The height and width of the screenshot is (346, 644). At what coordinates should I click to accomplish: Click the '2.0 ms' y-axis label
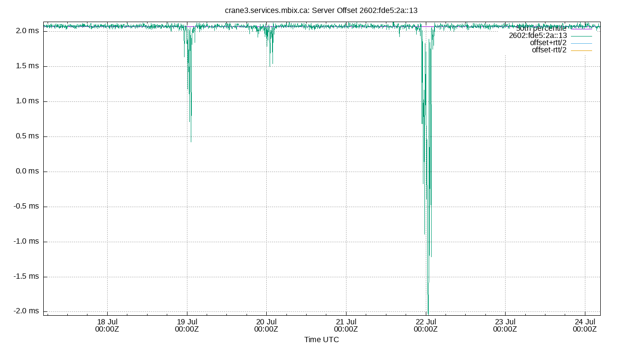click(x=27, y=31)
